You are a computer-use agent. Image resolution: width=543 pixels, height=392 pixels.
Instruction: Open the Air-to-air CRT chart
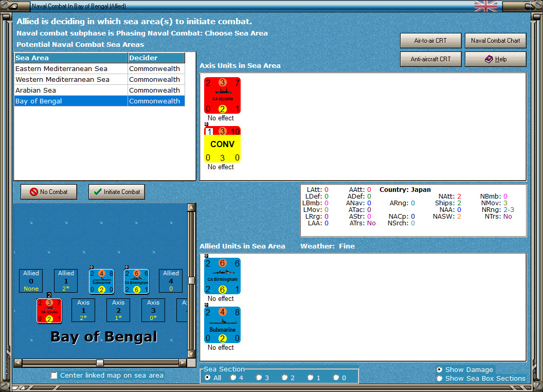tap(430, 41)
